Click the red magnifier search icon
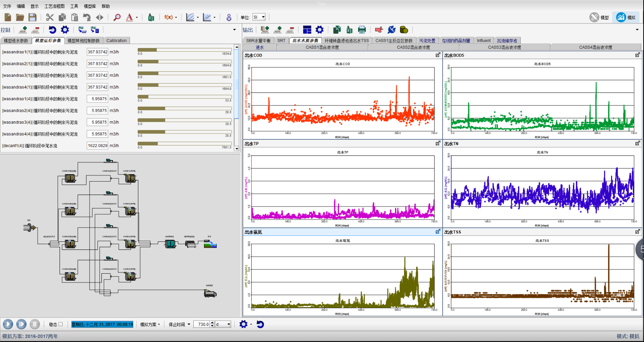This screenshot has height=342, width=644. tap(117, 17)
